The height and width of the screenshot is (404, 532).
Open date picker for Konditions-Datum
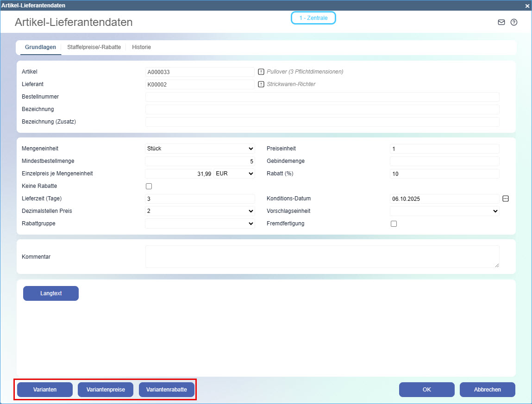pyautogui.click(x=506, y=199)
